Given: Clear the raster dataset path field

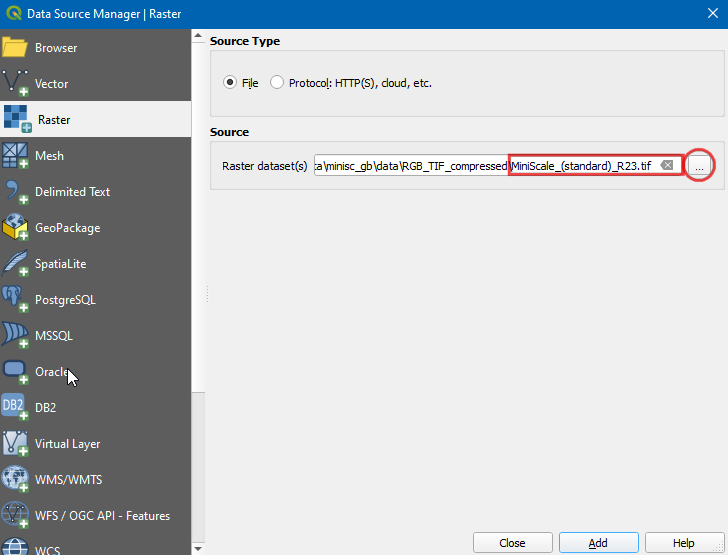Looking at the screenshot, I should click(x=667, y=165).
